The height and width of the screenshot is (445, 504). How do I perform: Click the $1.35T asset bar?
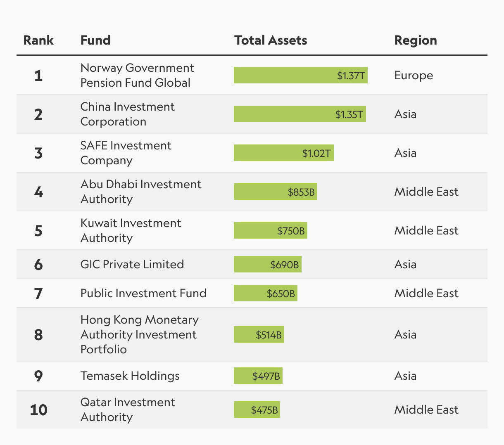(x=300, y=114)
